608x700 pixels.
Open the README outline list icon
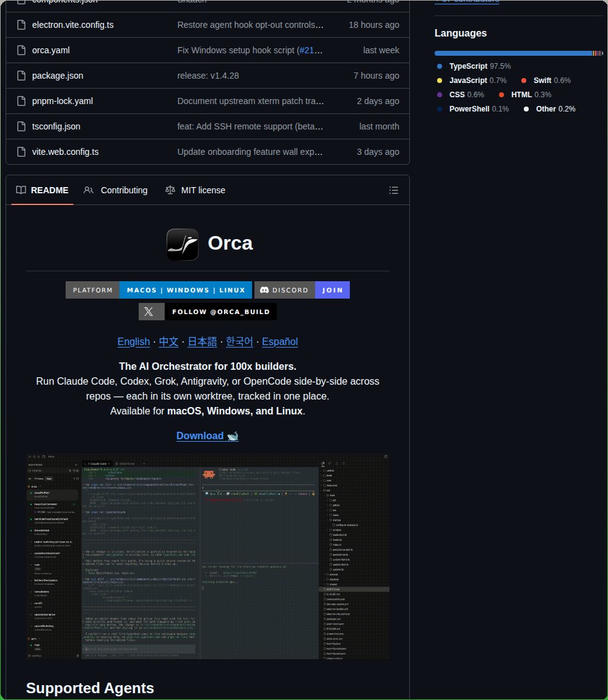pos(393,191)
